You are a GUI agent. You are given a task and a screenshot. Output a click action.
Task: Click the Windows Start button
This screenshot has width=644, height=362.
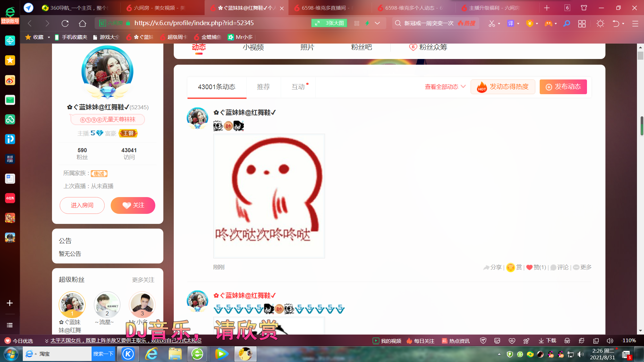[x=11, y=354]
